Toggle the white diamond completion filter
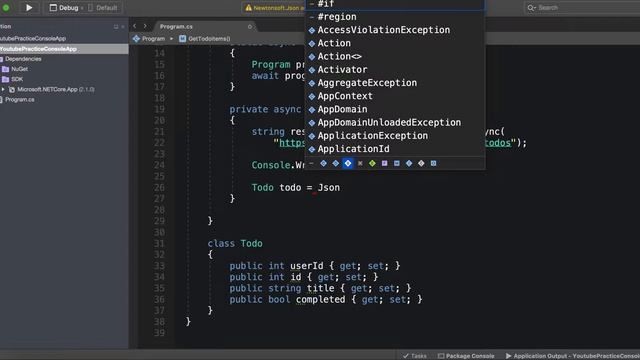640x360 pixels. point(421,163)
